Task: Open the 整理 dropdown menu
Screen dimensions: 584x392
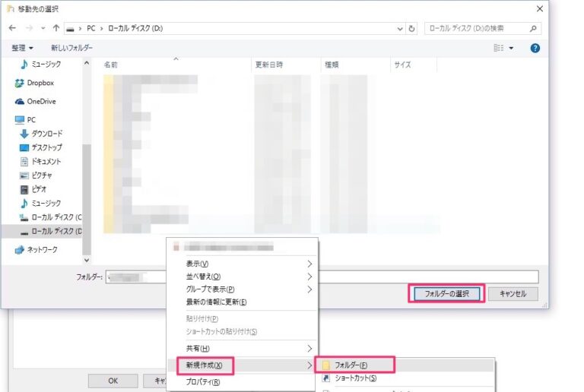Action: (22, 48)
